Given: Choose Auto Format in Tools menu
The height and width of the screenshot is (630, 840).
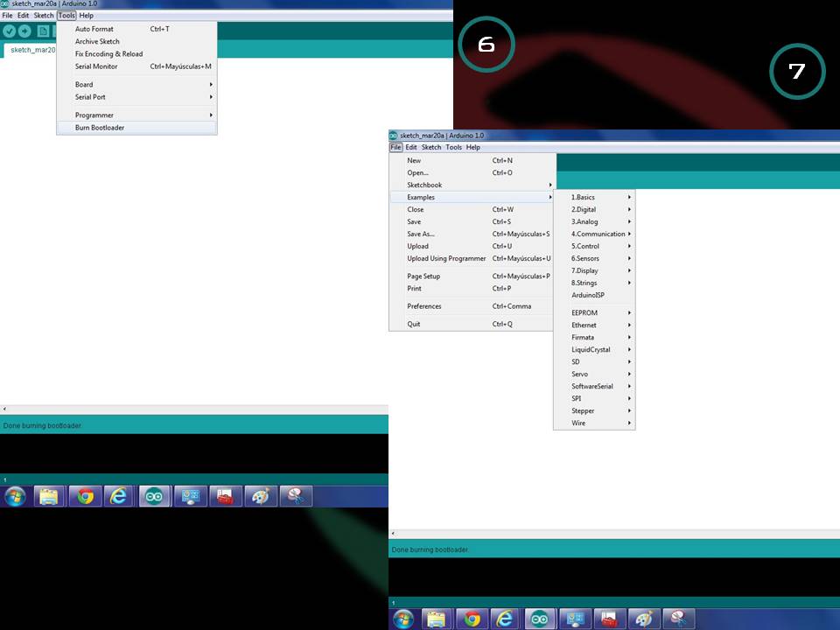Looking at the screenshot, I should click(136, 29).
